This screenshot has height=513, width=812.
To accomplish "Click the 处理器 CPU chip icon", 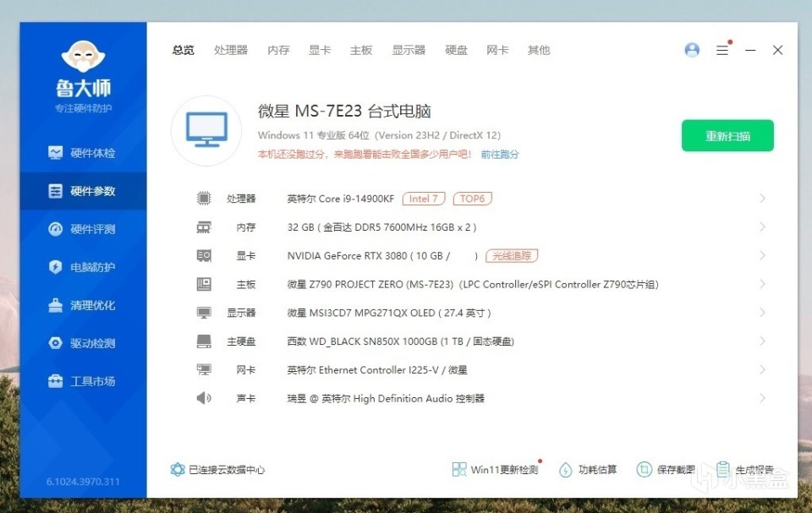I will (x=204, y=199).
